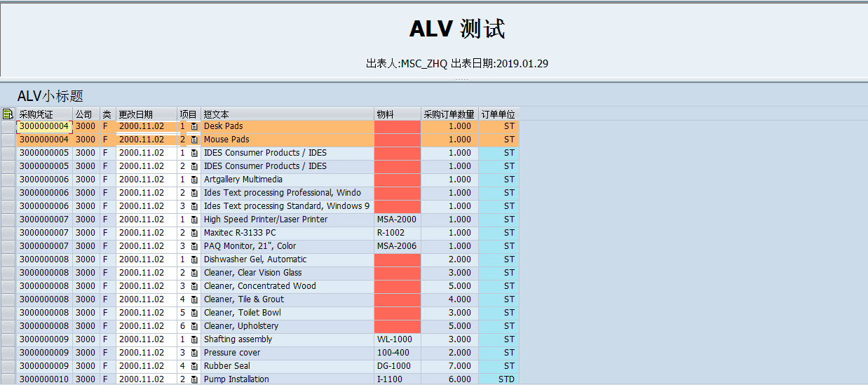Click item icon in PAQ Monitor row
Viewport: 868px width, 385px height.
pyautogui.click(x=194, y=246)
